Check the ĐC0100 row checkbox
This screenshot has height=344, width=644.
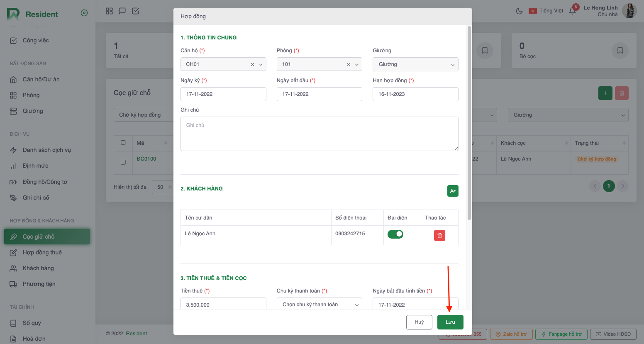tap(123, 162)
